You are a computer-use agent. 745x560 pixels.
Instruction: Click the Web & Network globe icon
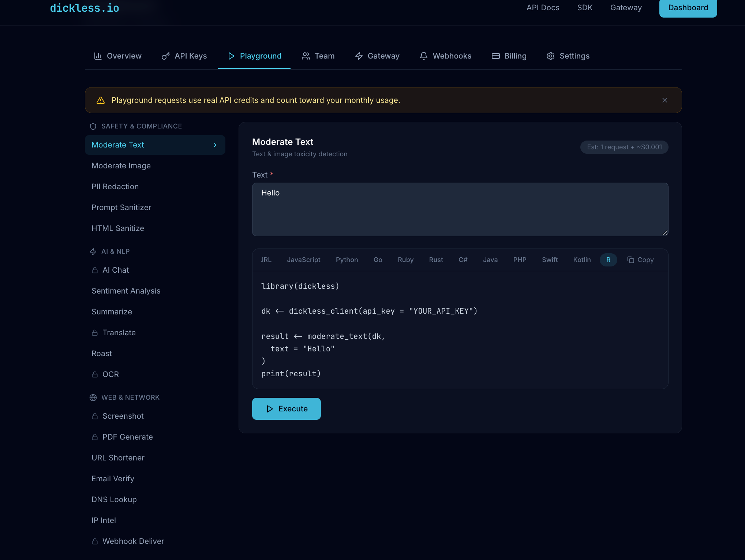point(93,397)
